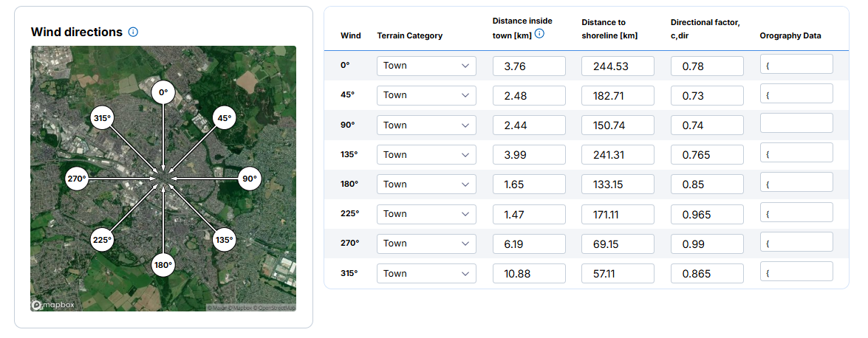Viewport: 868px width, 338px height.
Task: Click Orography Data field in 315° row
Action: (x=796, y=271)
